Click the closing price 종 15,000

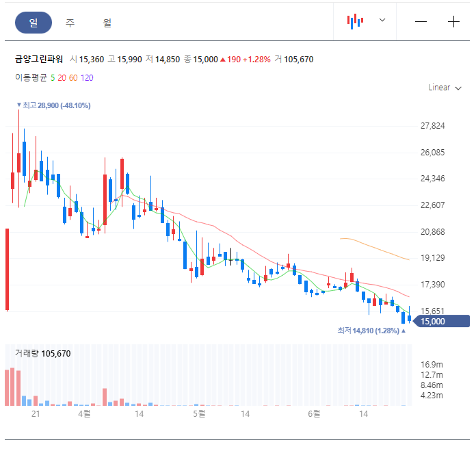pyautogui.click(x=200, y=60)
